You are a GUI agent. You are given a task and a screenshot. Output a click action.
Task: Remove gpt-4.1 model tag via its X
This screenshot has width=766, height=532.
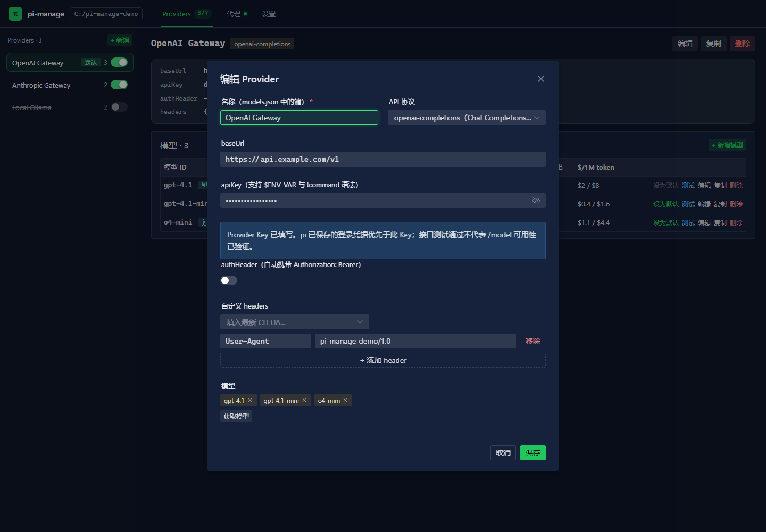pos(250,400)
